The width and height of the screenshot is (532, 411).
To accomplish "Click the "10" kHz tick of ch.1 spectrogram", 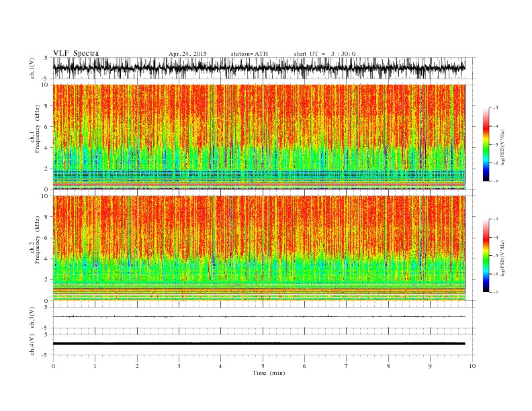I will click(45, 85).
